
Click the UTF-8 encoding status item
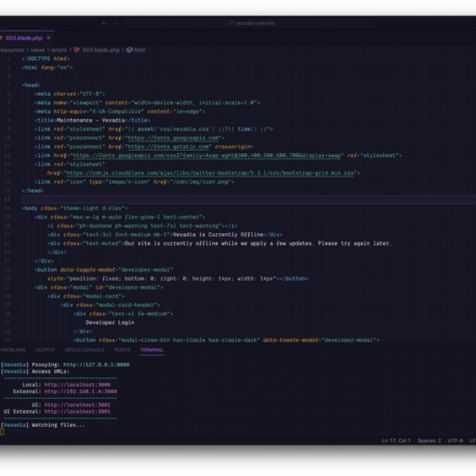coord(455,440)
